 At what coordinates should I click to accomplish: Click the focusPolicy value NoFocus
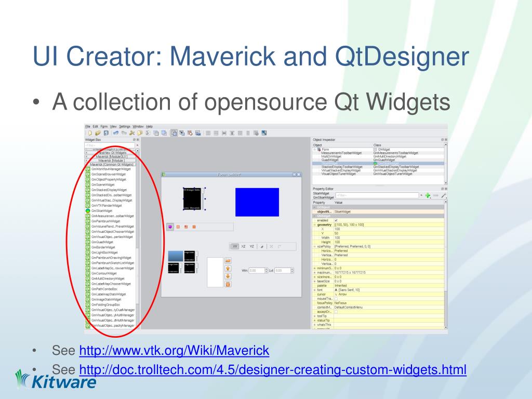click(340, 303)
